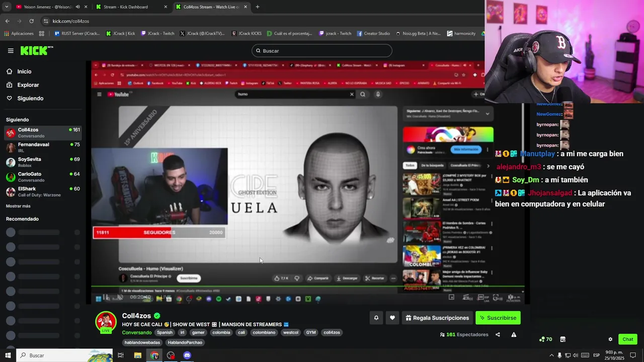Share the stream via share icon
The image size is (644, 362).
[x=498, y=335]
